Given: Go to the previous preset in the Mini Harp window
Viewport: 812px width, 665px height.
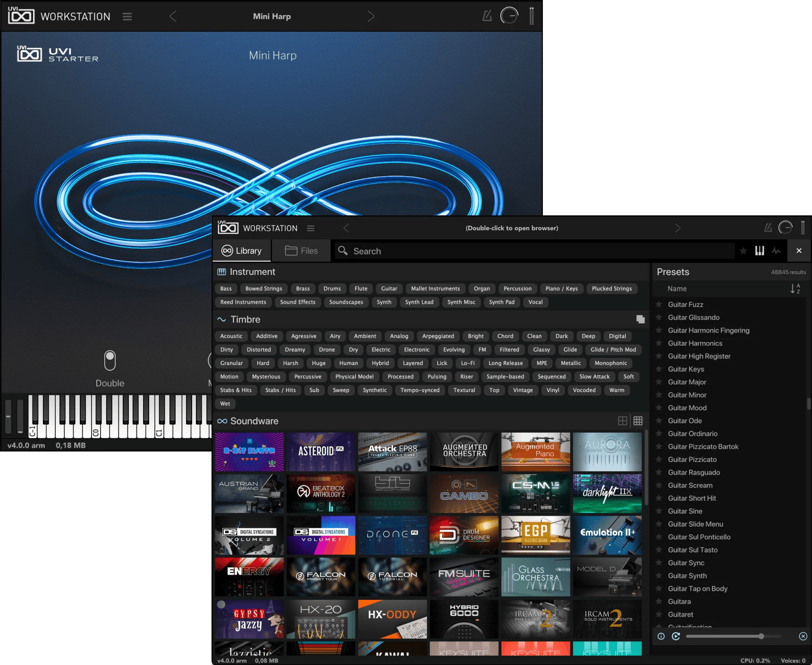Looking at the screenshot, I should [173, 17].
